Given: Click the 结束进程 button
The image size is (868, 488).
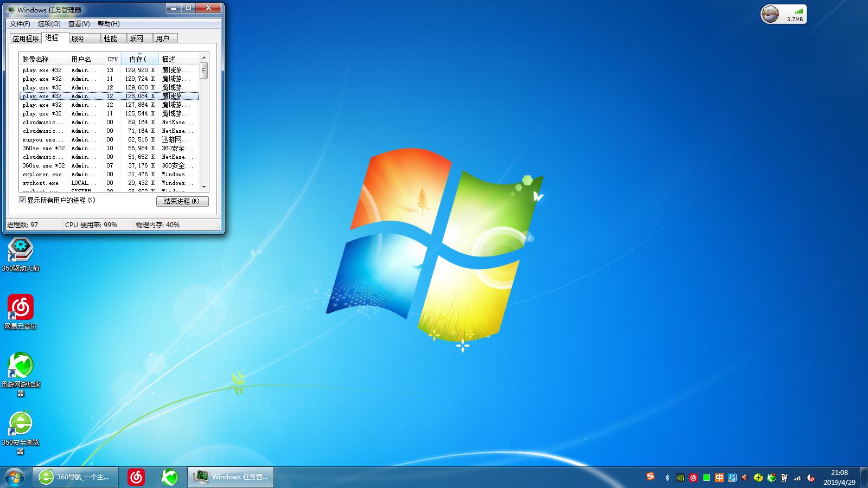Looking at the screenshot, I should [x=182, y=201].
